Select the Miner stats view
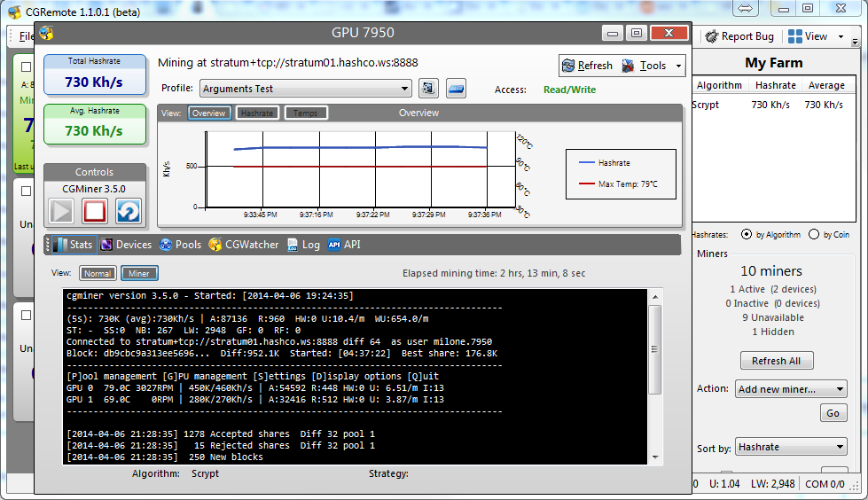 139,274
